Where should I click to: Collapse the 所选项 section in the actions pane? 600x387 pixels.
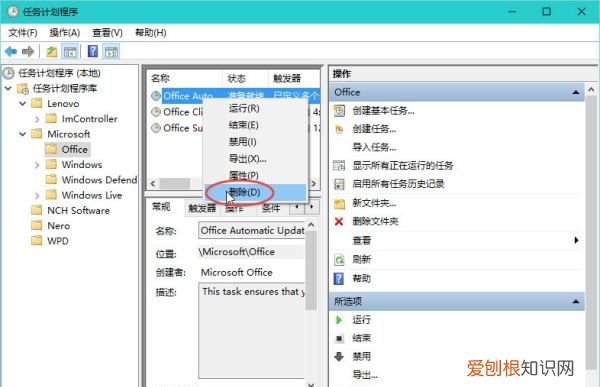[x=576, y=302]
